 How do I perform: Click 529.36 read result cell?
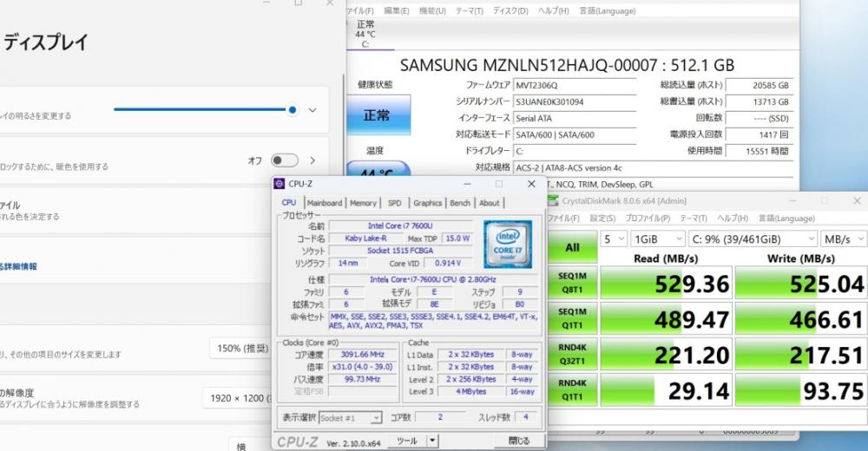click(x=666, y=283)
